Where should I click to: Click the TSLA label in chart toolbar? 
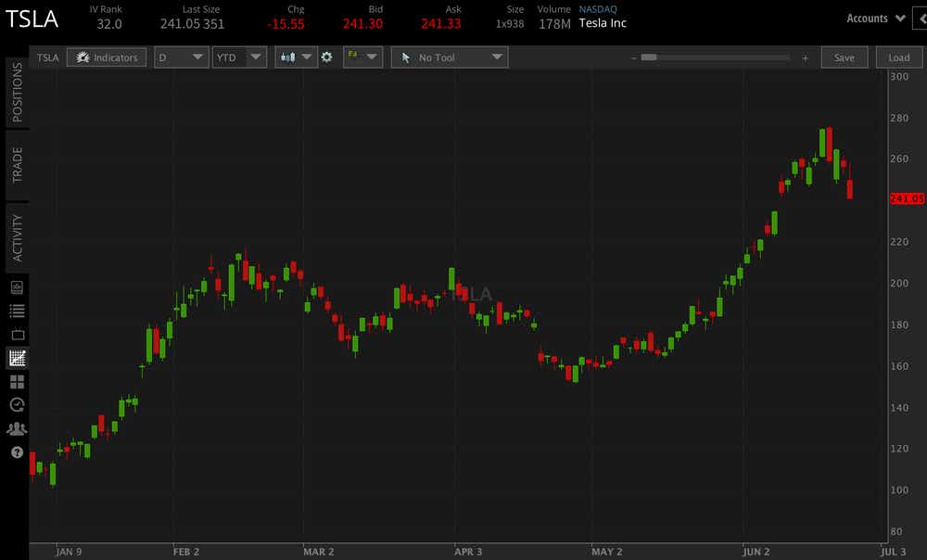[x=47, y=57]
